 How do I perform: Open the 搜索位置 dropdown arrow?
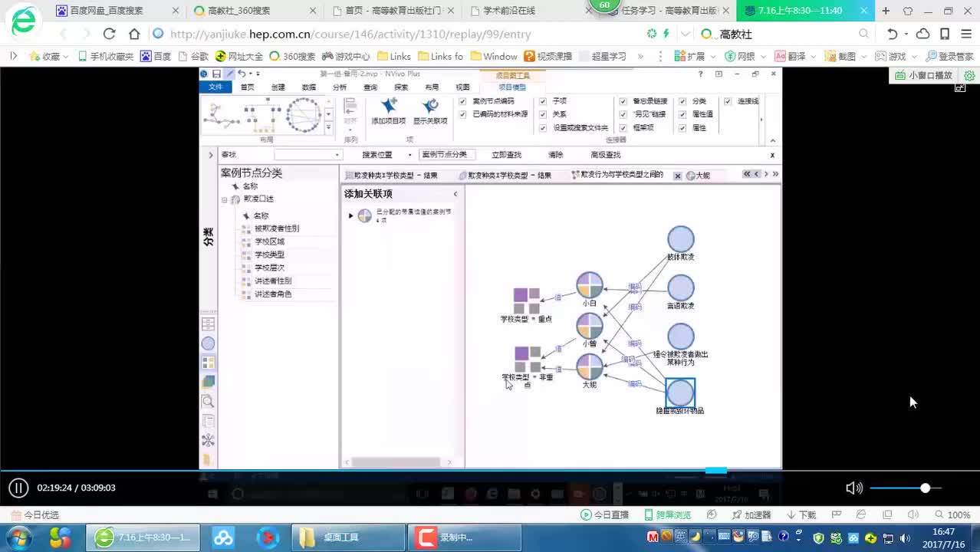coord(409,155)
